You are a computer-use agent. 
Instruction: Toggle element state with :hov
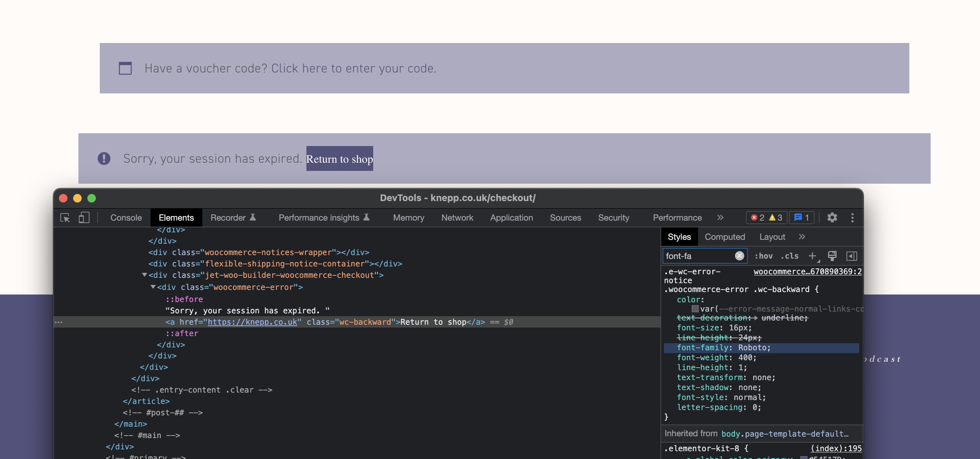coord(764,256)
